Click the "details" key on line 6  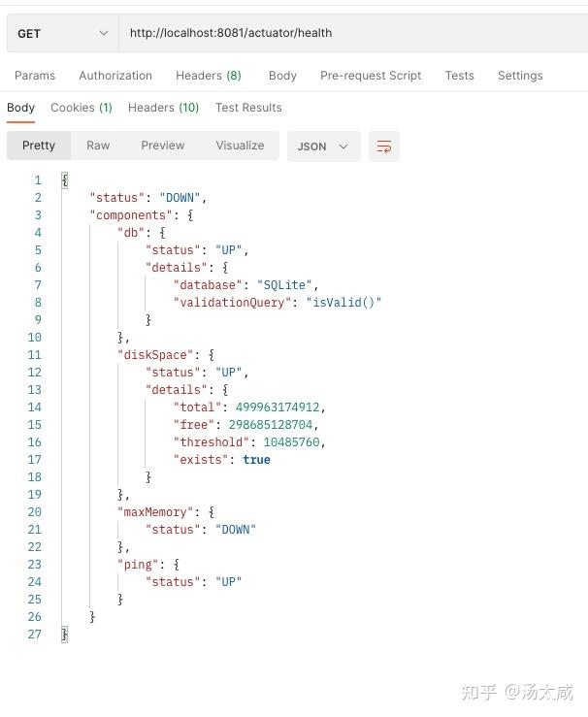(x=176, y=268)
